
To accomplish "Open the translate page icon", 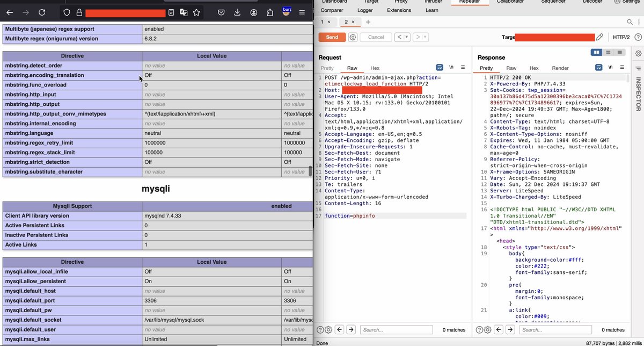I will [x=184, y=12].
